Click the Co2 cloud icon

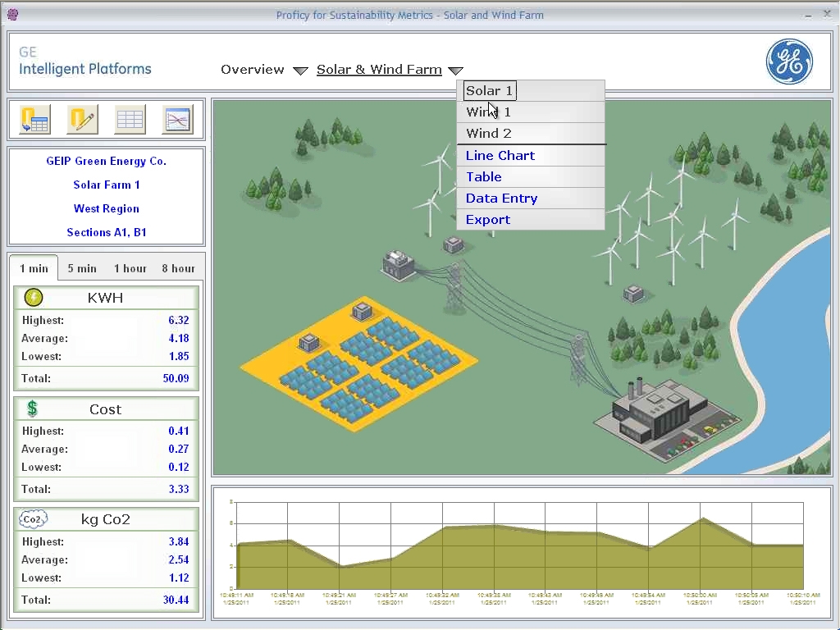[x=33, y=519]
